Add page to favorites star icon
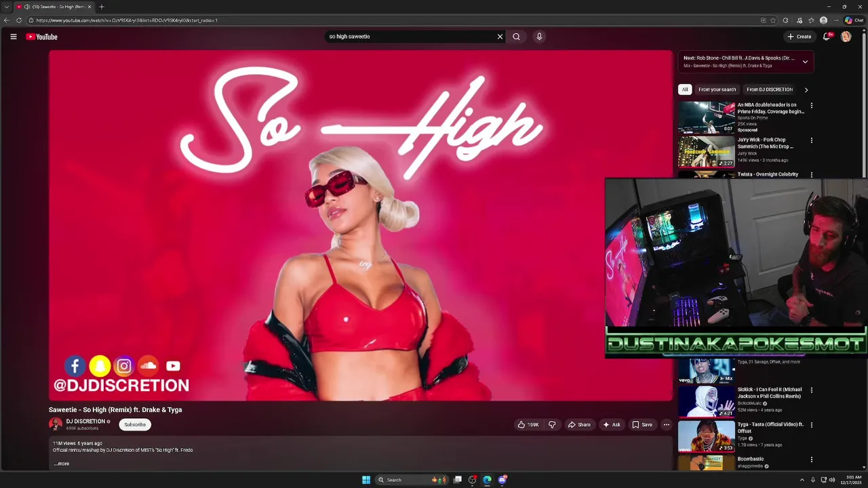Viewport: 868px width, 488px height. (x=773, y=20)
